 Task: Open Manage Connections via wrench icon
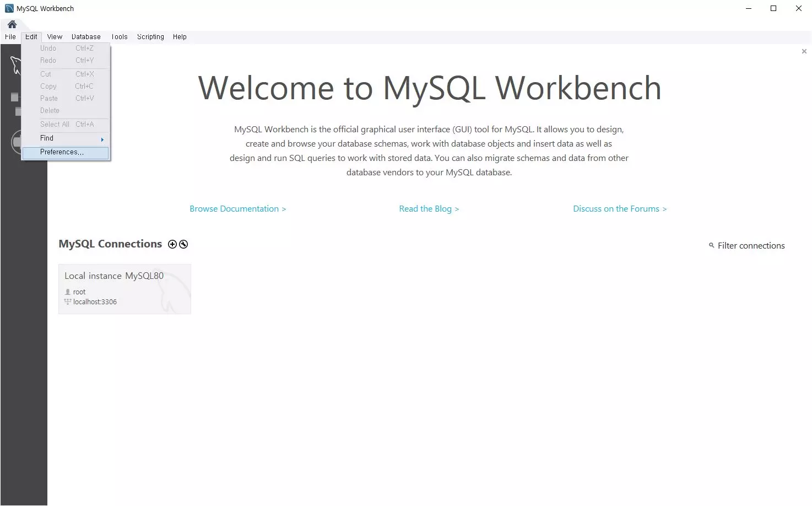(x=183, y=244)
